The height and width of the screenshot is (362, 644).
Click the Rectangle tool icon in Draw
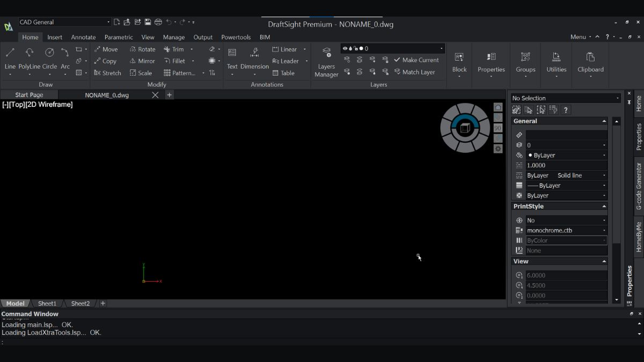79,49
